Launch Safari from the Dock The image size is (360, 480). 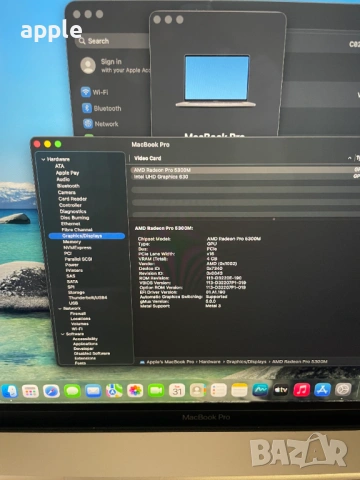click(51, 391)
